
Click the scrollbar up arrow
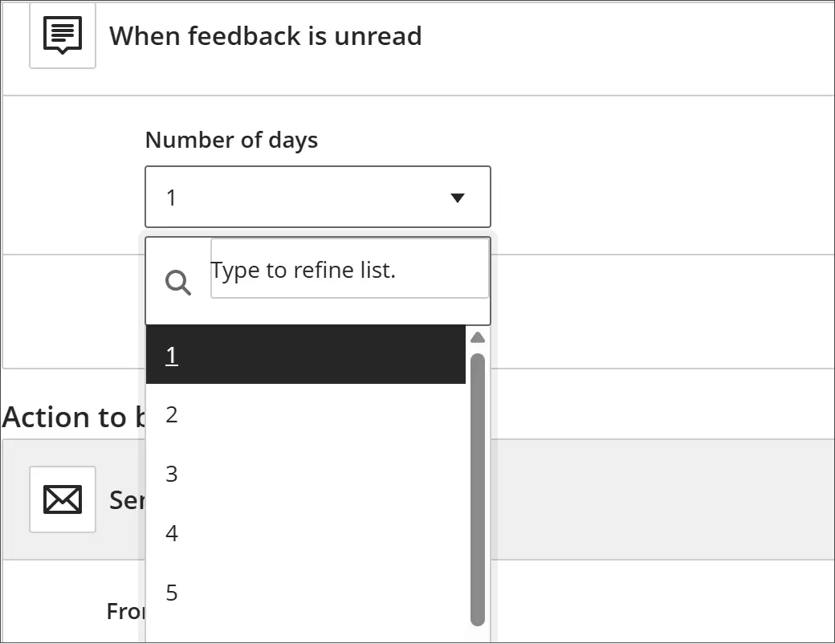[x=478, y=337]
